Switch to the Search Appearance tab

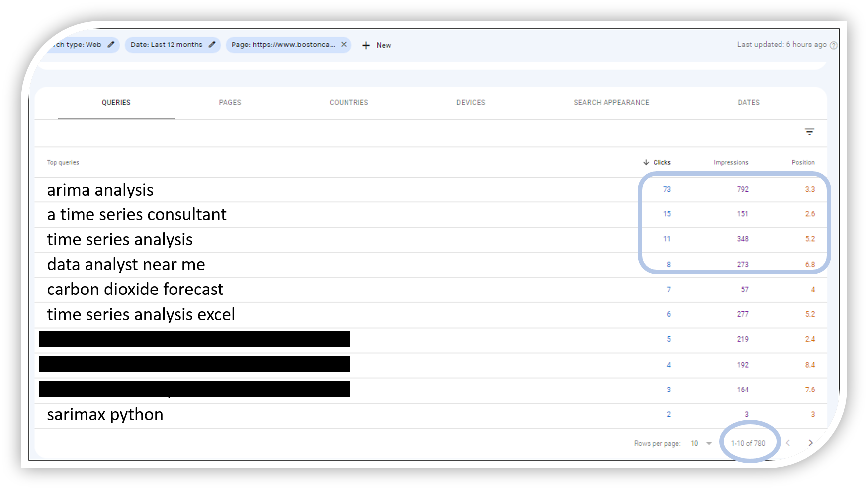[611, 103]
